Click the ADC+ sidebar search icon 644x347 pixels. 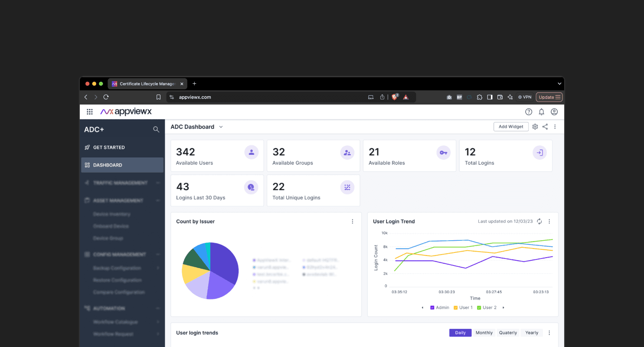click(156, 129)
